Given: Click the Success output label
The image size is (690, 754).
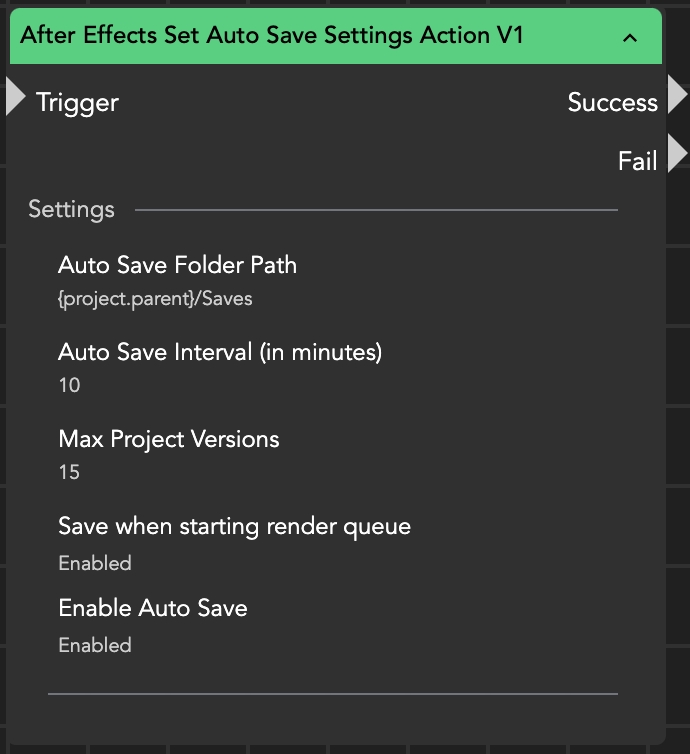Looking at the screenshot, I should click(x=612, y=102).
